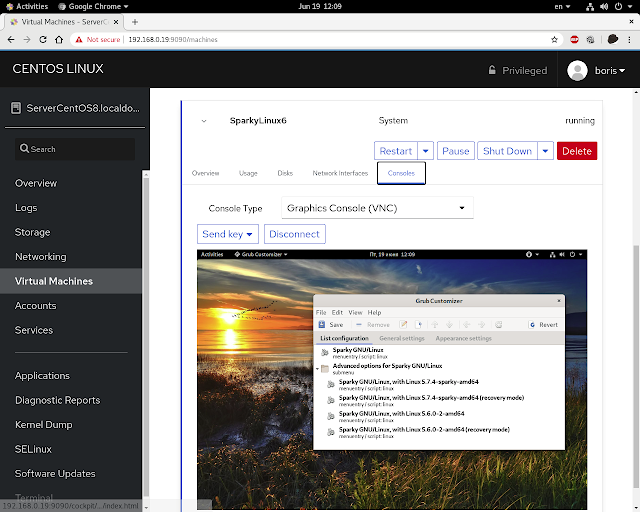This screenshot has width=640, height=512.
Task: Open the network icon in top bar
Action: (590, 7)
